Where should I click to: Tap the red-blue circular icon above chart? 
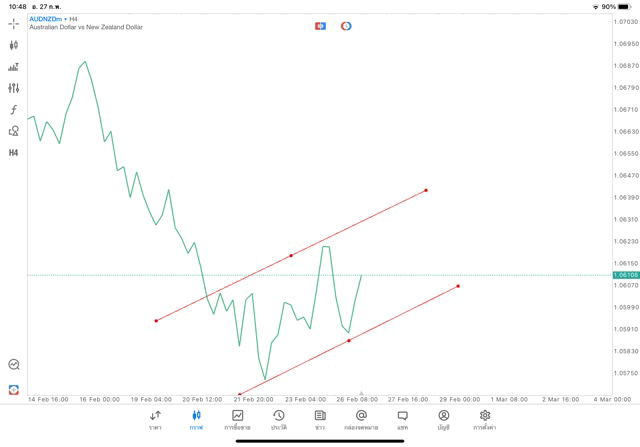coord(346,26)
